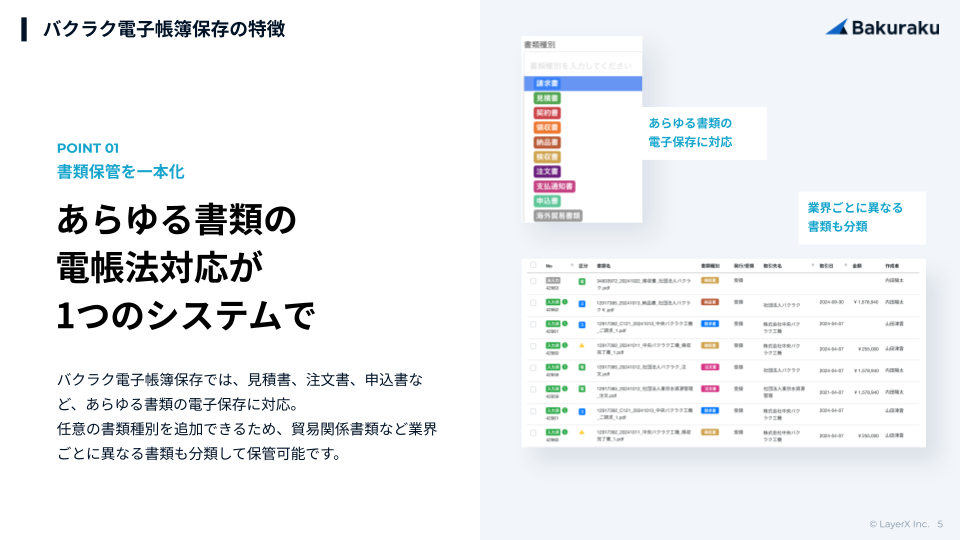Sort the table by the 取引日 column header
The image size is (960, 540).
click(826, 266)
